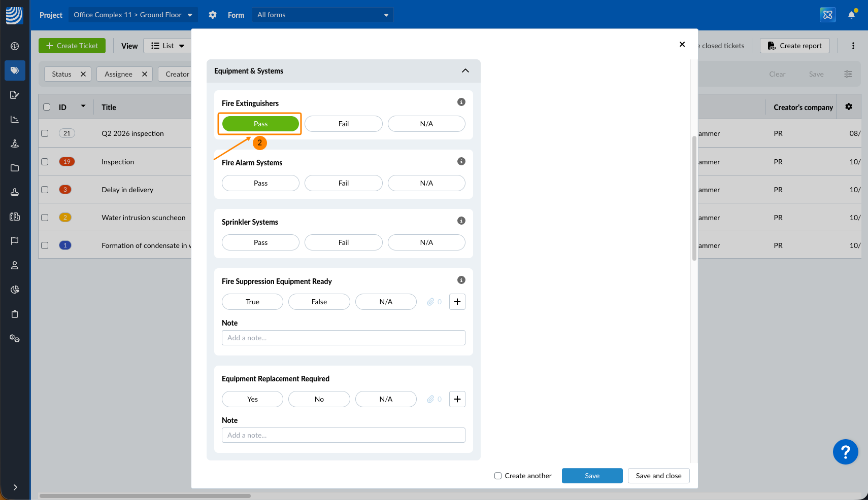Check the Q2 2026 inspection row checkbox
The height and width of the screenshot is (500, 868).
click(x=45, y=133)
